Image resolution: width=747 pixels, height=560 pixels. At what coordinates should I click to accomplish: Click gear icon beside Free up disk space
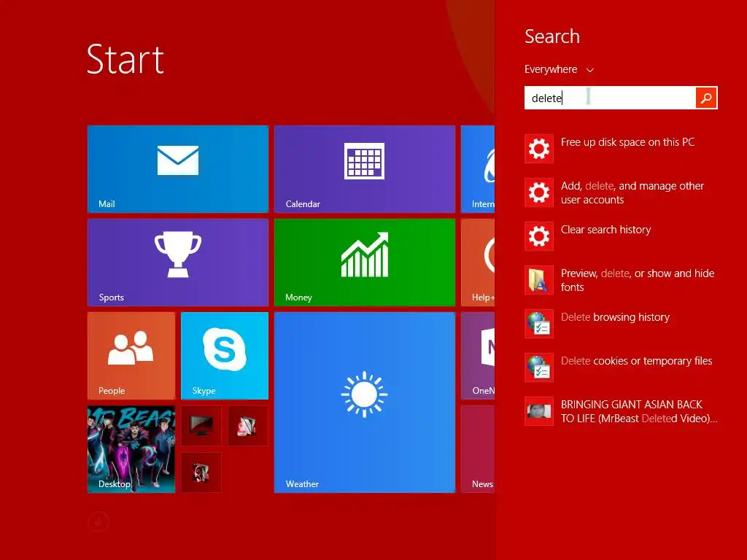[539, 149]
